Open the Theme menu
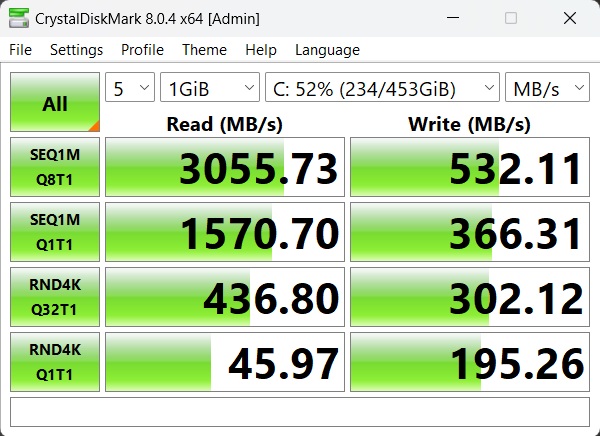Image resolution: width=600 pixels, height=436 pixels. pos(204,50)
